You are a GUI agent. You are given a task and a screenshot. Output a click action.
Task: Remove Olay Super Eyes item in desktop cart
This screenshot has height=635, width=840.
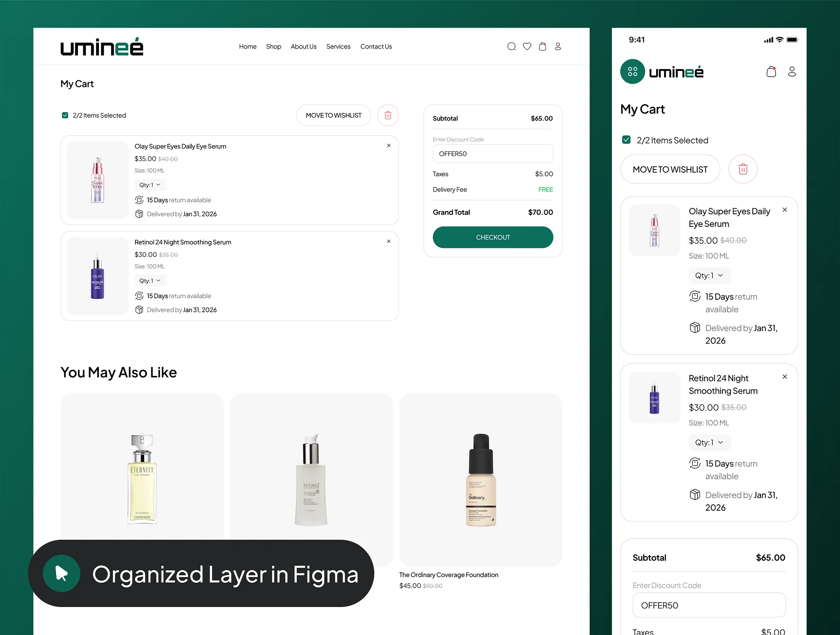389,146
